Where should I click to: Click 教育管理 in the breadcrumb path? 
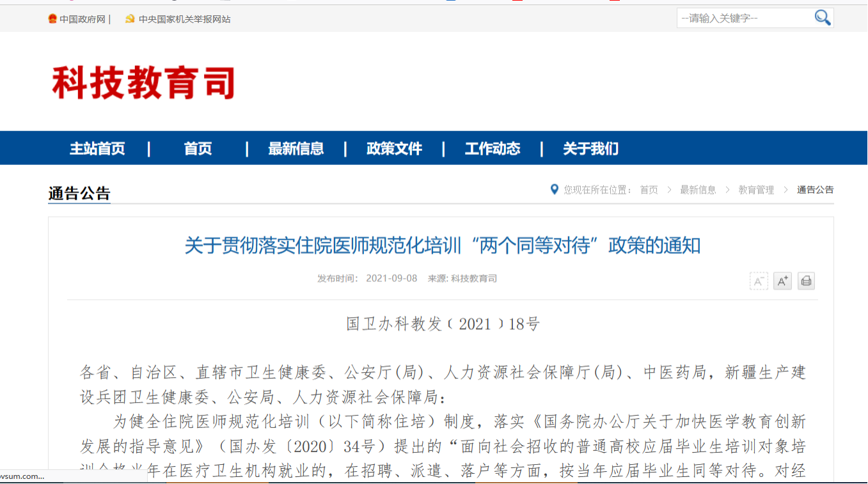click(x=756, y=190)
